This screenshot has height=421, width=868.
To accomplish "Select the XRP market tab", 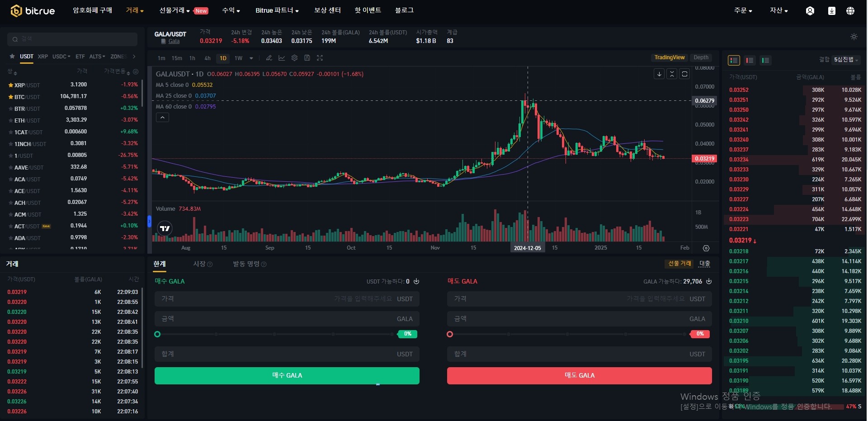I will (x=43, y=57).
